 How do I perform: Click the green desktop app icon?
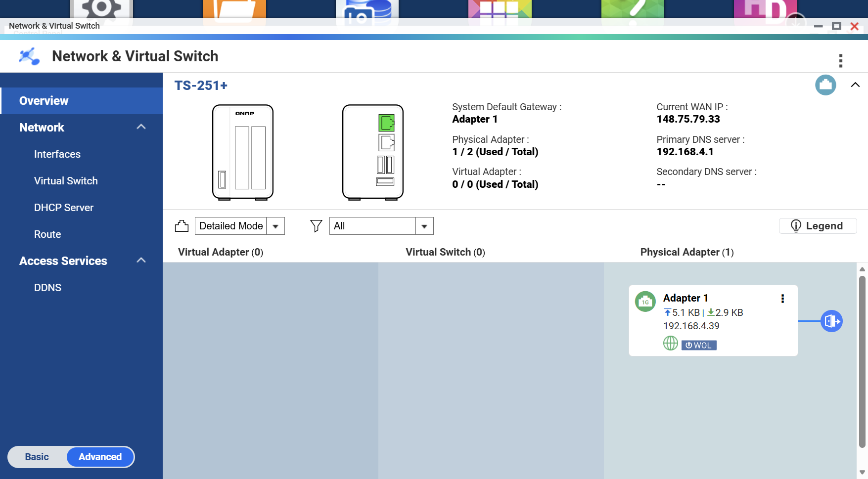click(633, 9)
